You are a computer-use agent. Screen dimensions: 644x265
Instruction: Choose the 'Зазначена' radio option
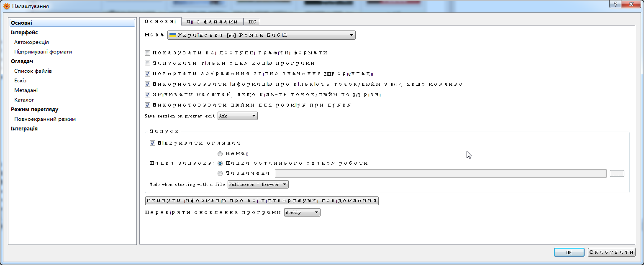pyautogui.click(x=220, y=173)
